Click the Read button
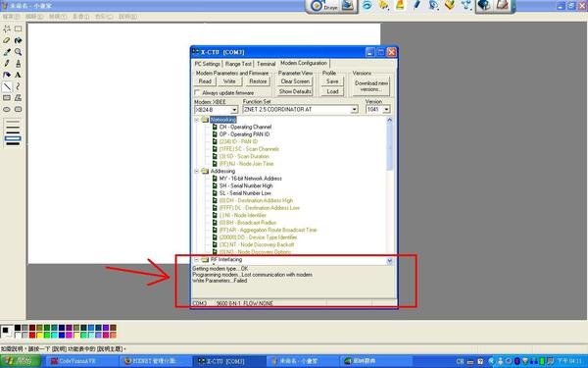 click(x=205, y=81)
